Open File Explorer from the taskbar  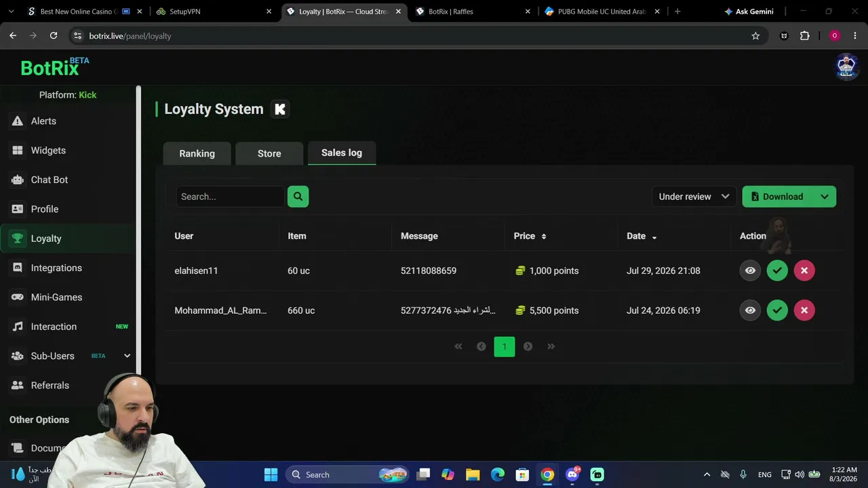473,474
